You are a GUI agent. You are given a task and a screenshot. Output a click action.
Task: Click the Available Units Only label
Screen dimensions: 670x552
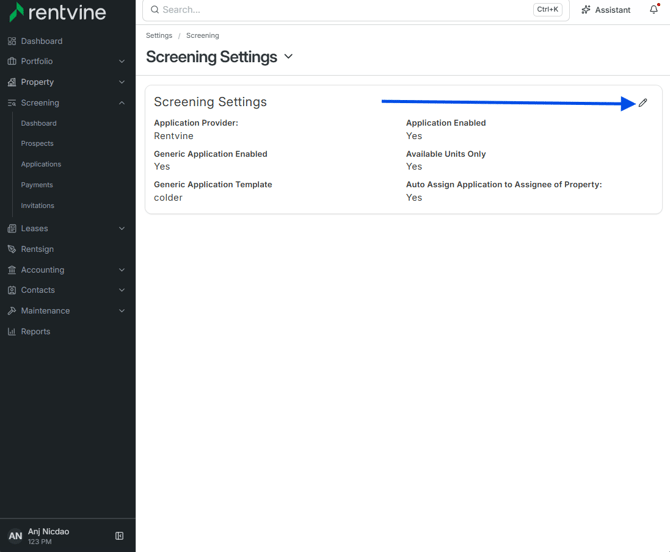point(446,154)
